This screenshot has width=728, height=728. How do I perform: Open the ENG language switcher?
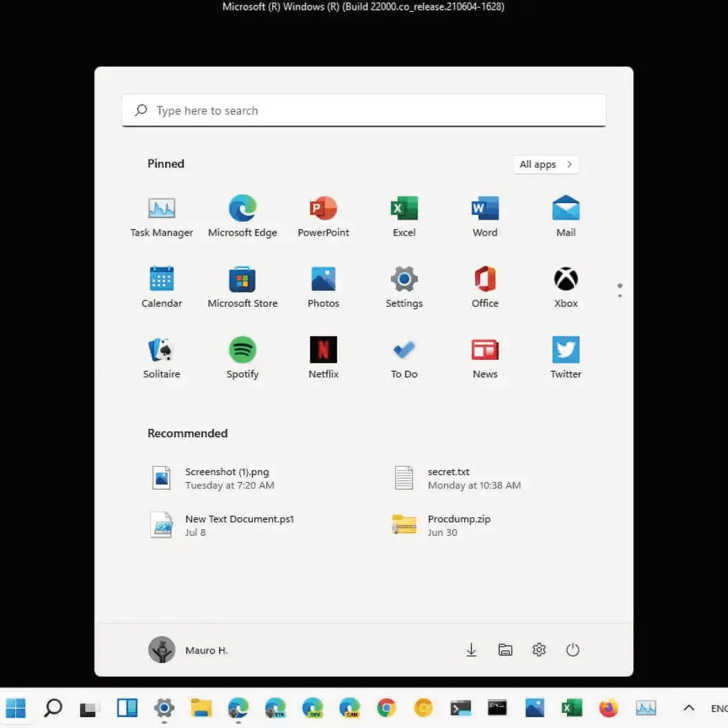click(x=718, y=708)
